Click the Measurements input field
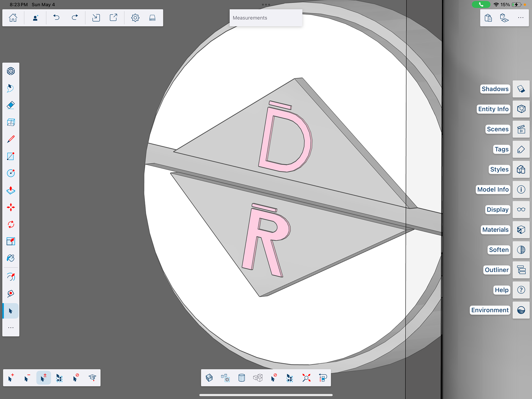 click(266, 18)
